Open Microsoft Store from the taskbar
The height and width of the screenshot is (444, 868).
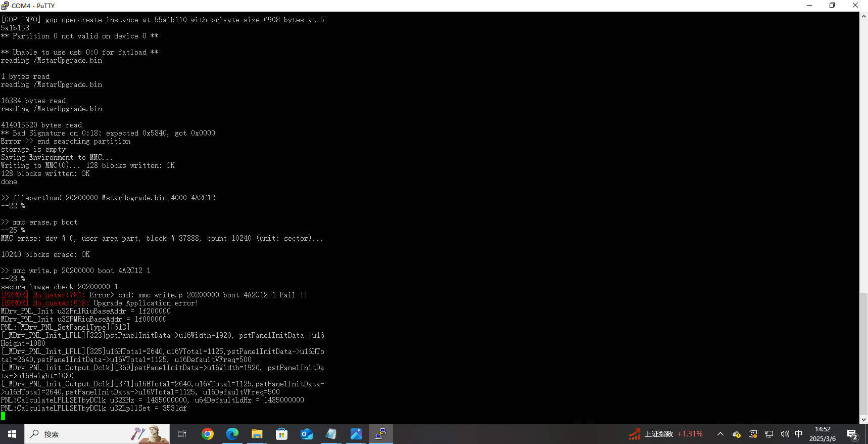[x=281, y=434]
